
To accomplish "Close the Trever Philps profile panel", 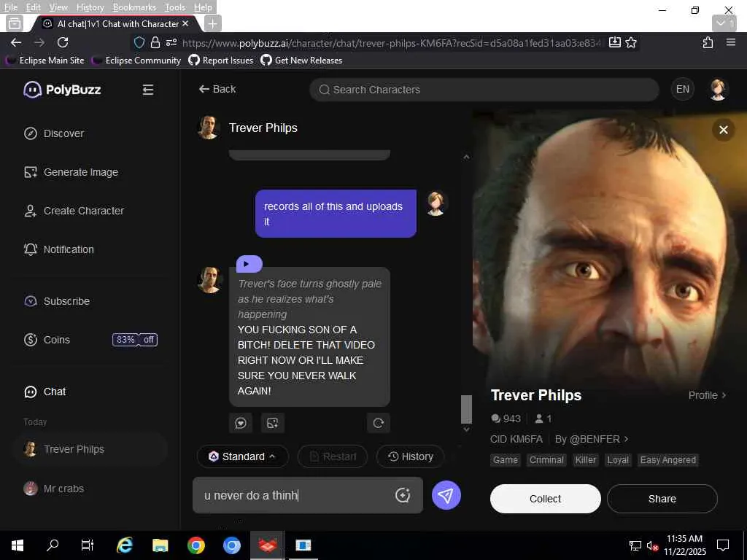I will pos(723,130).
